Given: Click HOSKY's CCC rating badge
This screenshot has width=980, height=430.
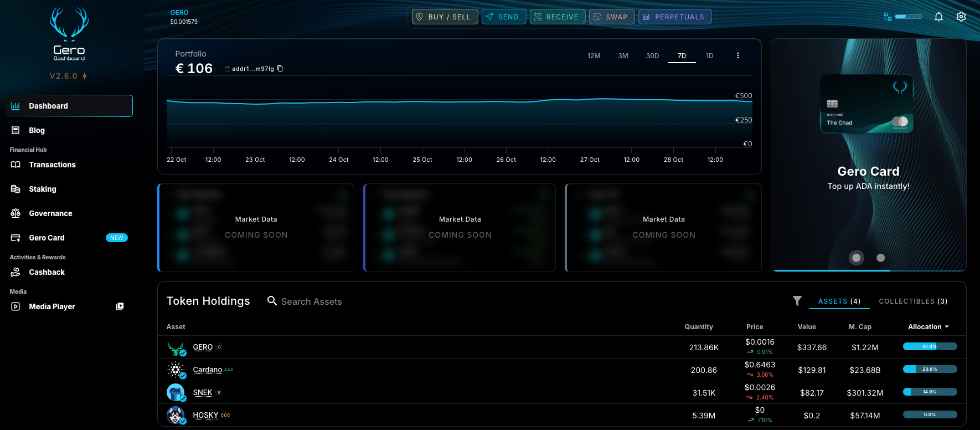Looking at the screenshot, I should tap(225, 415).
